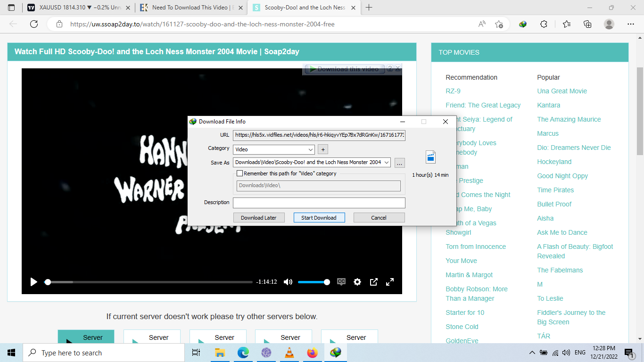This screenshot has width=644, height=362.
Task: Enable Remember this path for Video category
Action: tap(239, 173)
